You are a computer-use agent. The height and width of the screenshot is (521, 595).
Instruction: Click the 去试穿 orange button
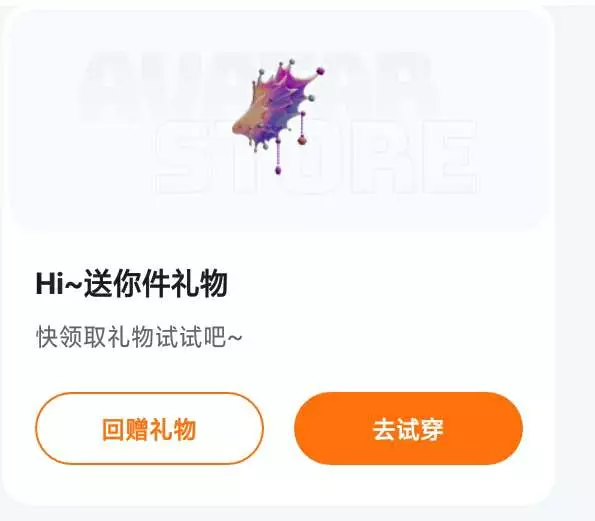point(408,428)
